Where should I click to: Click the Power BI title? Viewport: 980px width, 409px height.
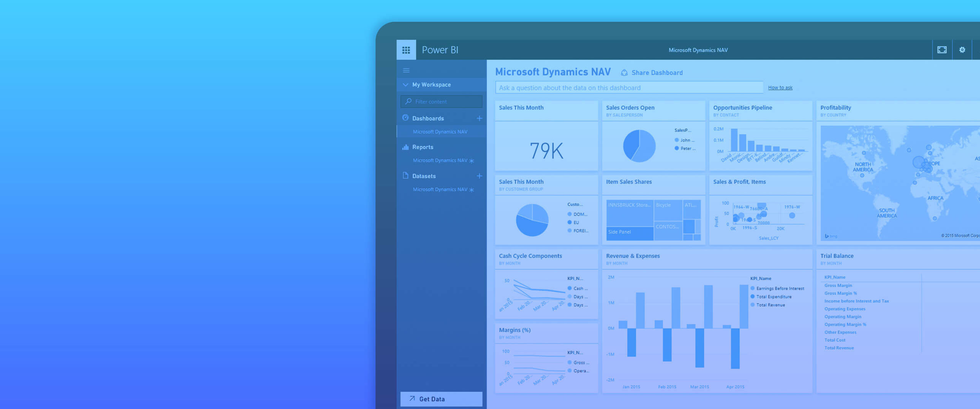point(440,50)
